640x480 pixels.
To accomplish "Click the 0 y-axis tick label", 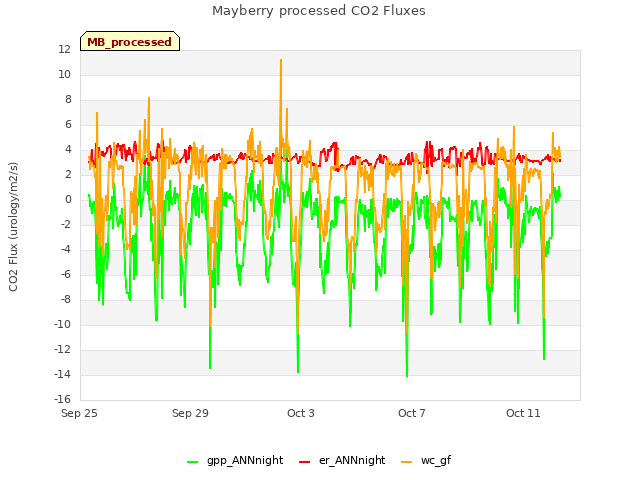I will (68, 200).
